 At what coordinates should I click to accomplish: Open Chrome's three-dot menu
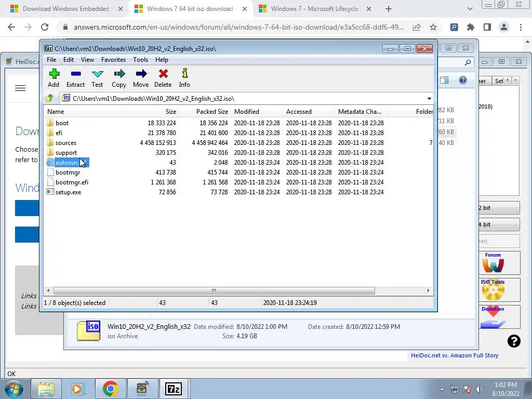pyautogui.click(x=521, y=27)
